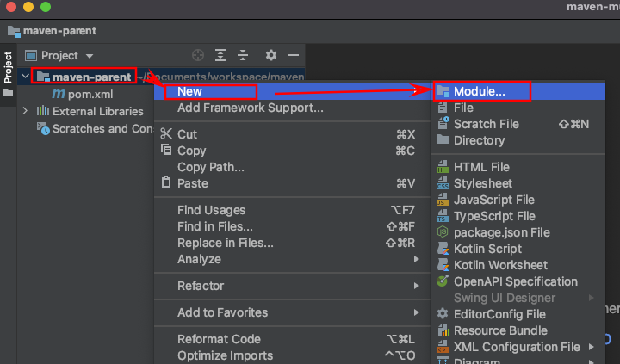Create a new TypeScript File
The height and width of the screenshot is (364, 620).
(x=518, y=216)
